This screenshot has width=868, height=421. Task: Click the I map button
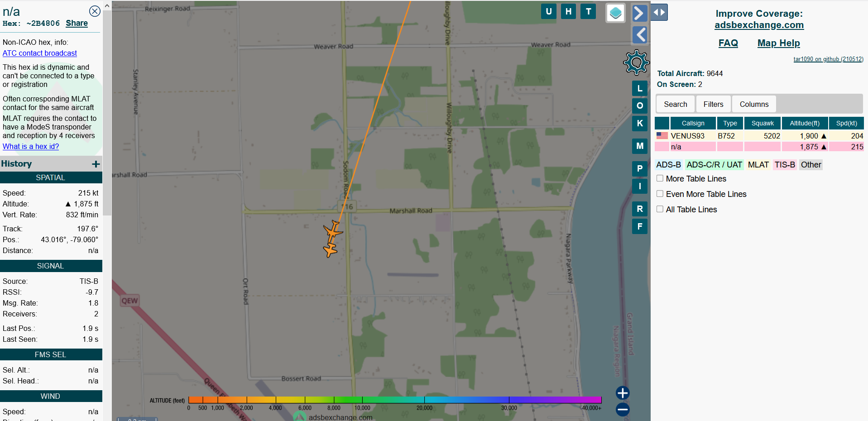pyautogui.click(x=639, y=186)
